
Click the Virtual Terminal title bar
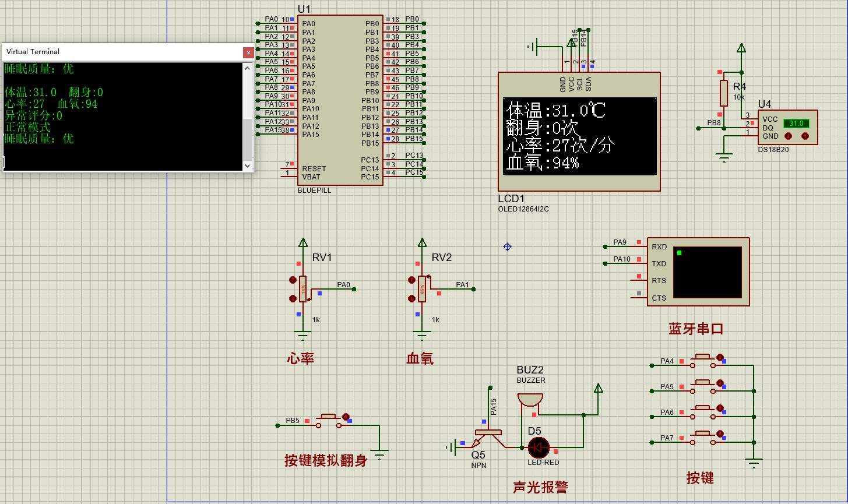click(x=122, y=52)
